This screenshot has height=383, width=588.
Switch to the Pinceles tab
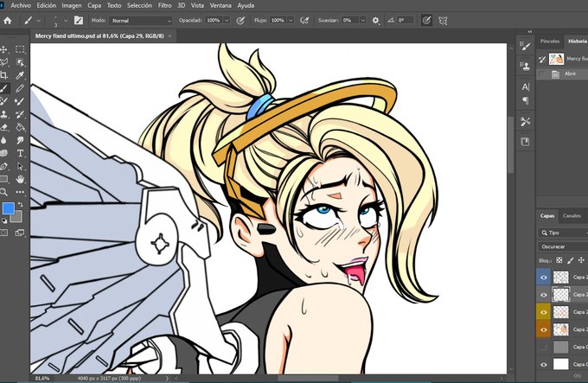550,41
